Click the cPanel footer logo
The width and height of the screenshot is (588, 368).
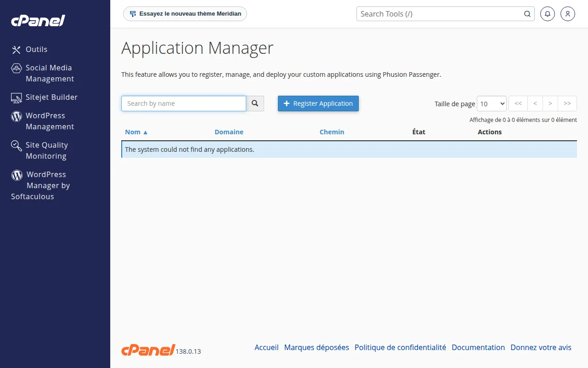(x=148, y=350)
